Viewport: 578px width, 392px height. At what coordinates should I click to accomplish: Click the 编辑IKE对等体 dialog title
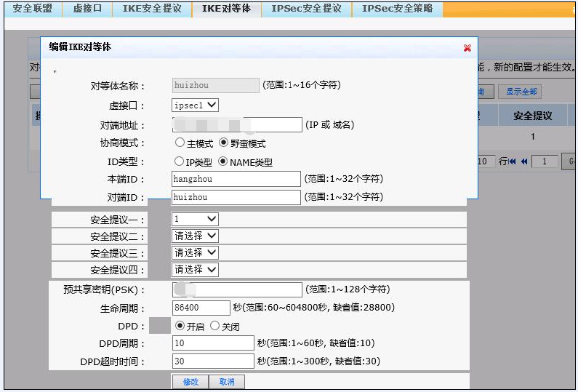(80, 47)
